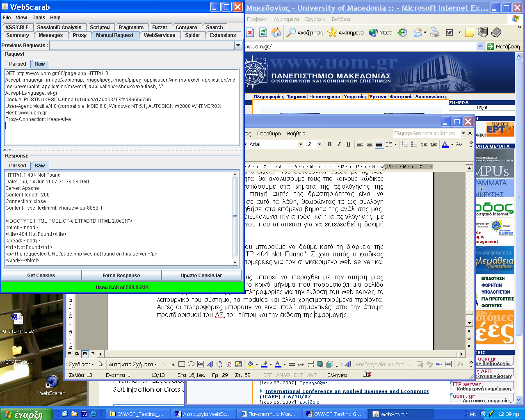The image size is (525, 420).
Task: Open Previous Requests dropdown in WebScarab
Action: 238,46
